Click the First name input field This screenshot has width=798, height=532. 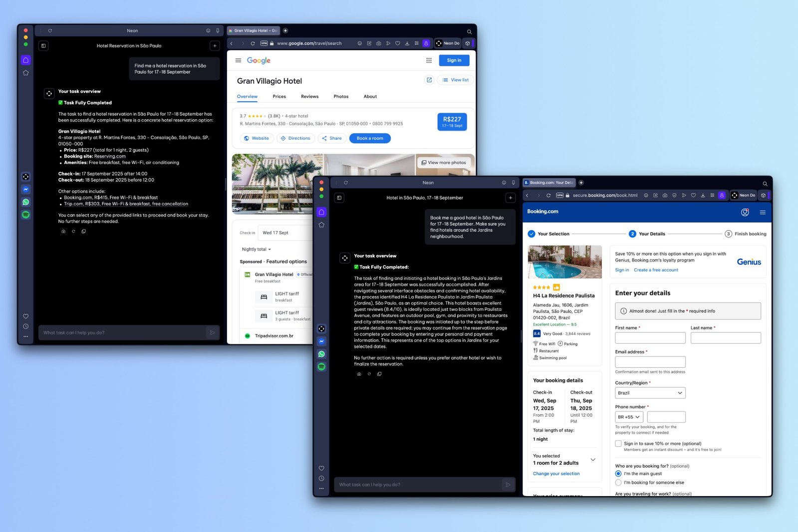point(650,338)
